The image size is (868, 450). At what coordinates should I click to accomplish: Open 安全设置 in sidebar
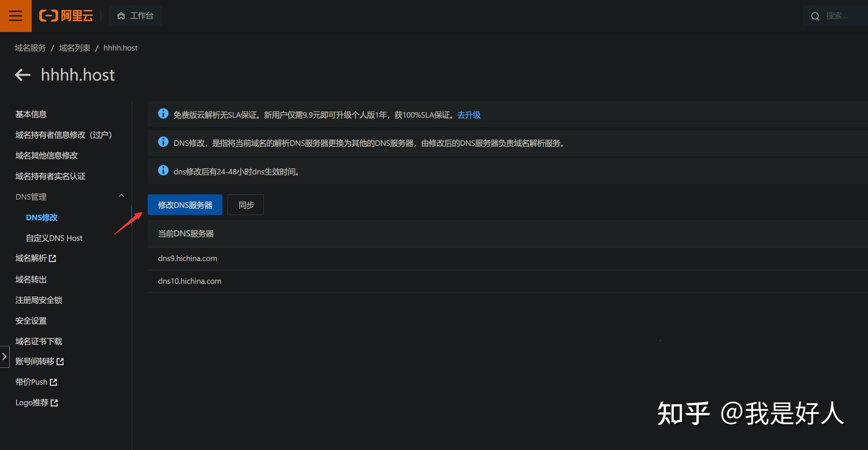(x=31, y=321)
